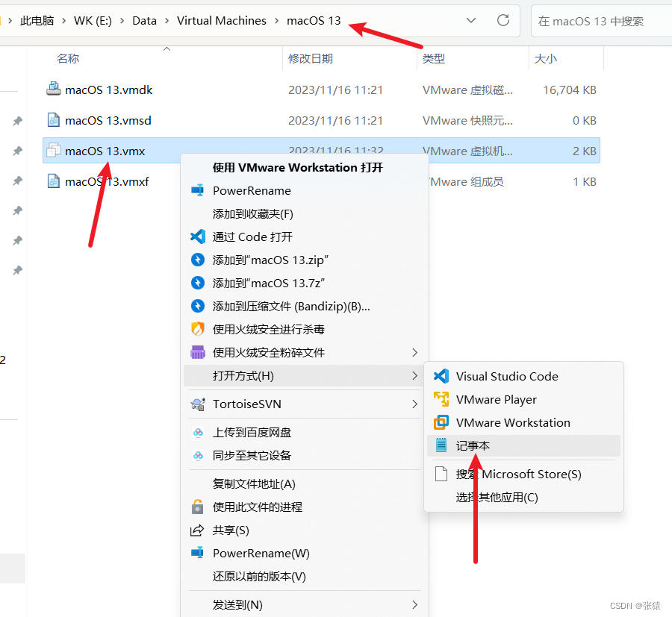Select the file name macOS 13.vmxf

[x=107, y=182]
